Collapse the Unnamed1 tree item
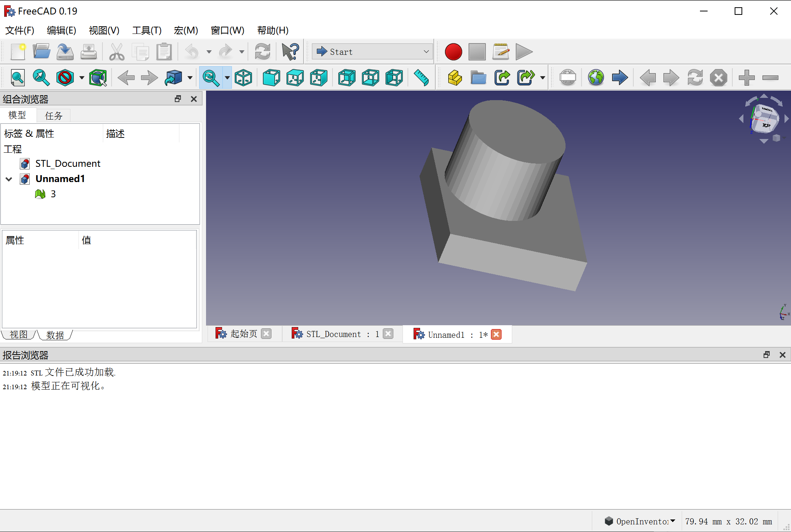791x532 pixels. pos(9,179)
